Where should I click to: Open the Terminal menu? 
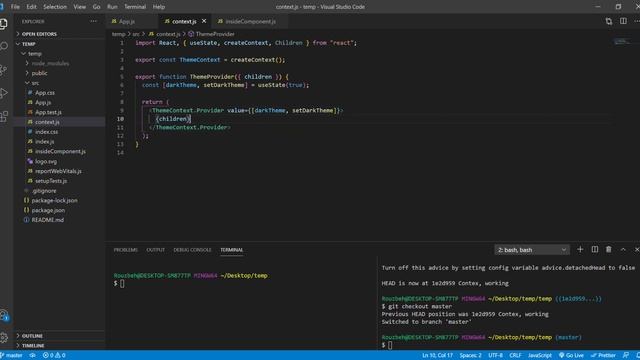(135, 7)
